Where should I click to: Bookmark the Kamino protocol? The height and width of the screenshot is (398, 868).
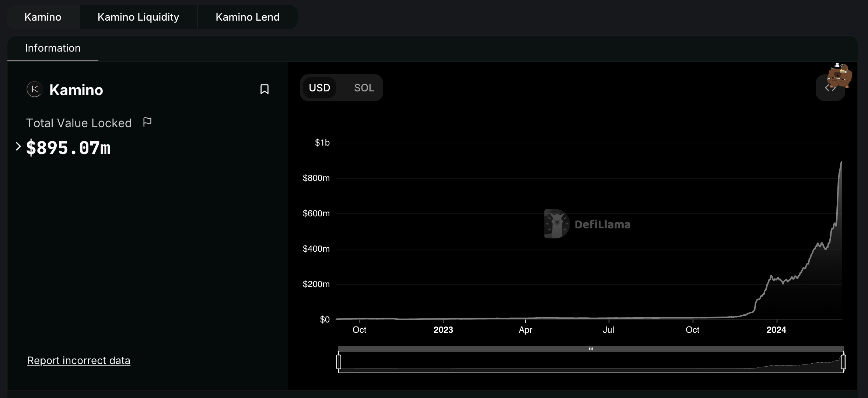[x=264, y=89]
